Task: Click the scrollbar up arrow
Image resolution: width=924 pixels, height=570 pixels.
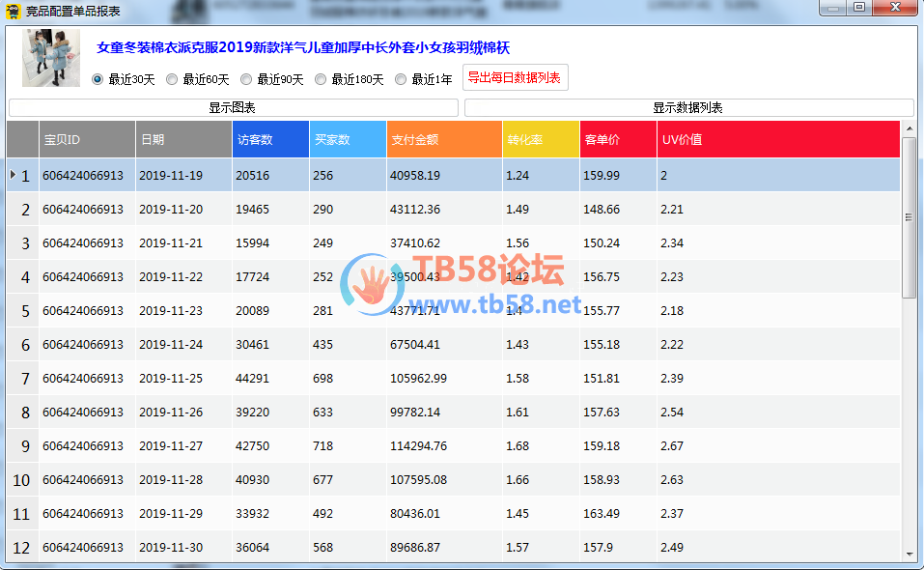Action: tap(909, 128)
